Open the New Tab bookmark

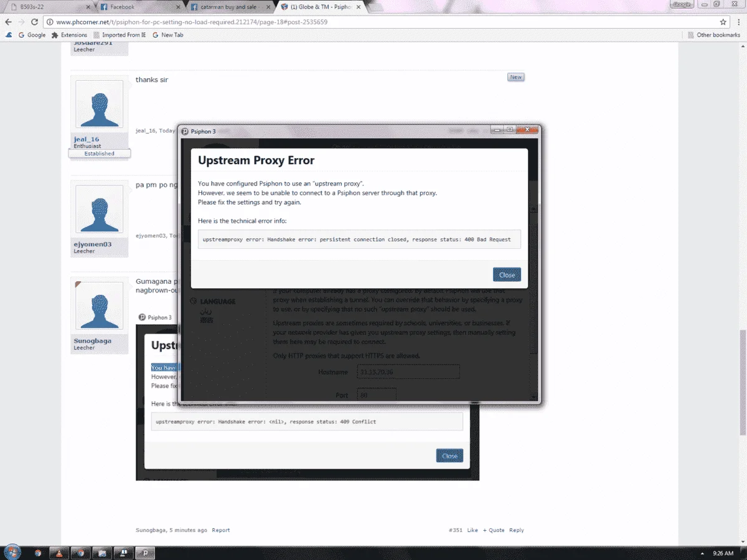click(x=167, y=35)
